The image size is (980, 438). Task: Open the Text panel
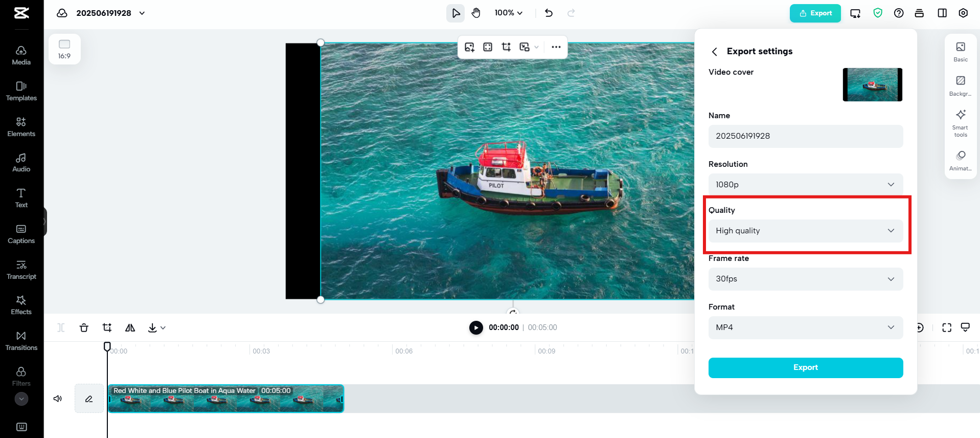pos(21,198)
